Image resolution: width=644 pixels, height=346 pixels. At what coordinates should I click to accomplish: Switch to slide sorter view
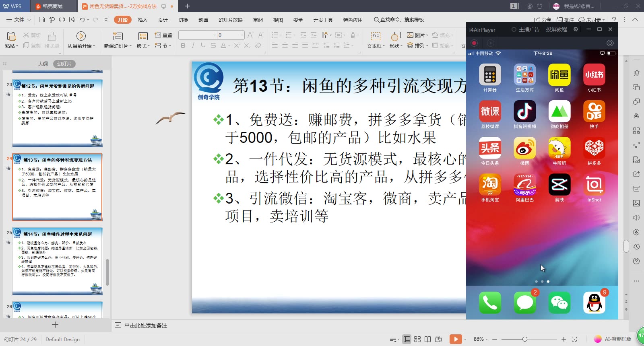[417, 339]
